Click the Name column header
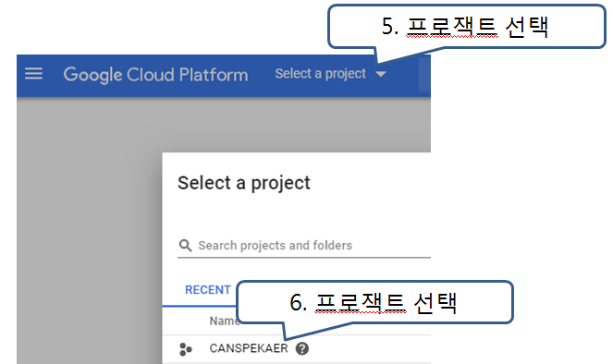This screenshot has height=364, width=613. 224,321
